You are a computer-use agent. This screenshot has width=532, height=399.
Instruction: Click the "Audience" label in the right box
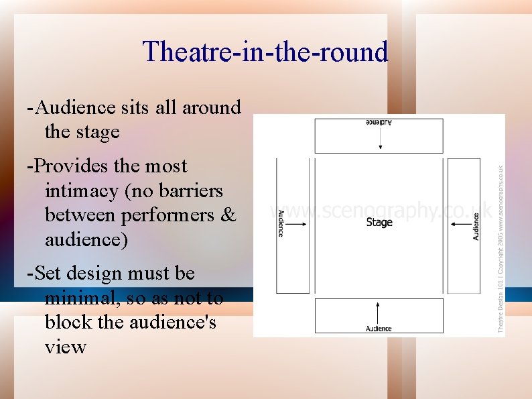[476, 227]
